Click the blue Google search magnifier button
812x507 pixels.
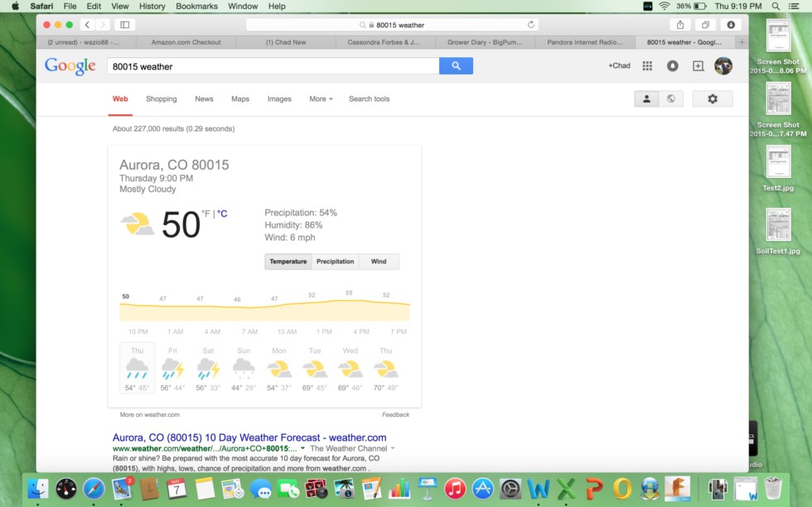click(x=456, y=66)
